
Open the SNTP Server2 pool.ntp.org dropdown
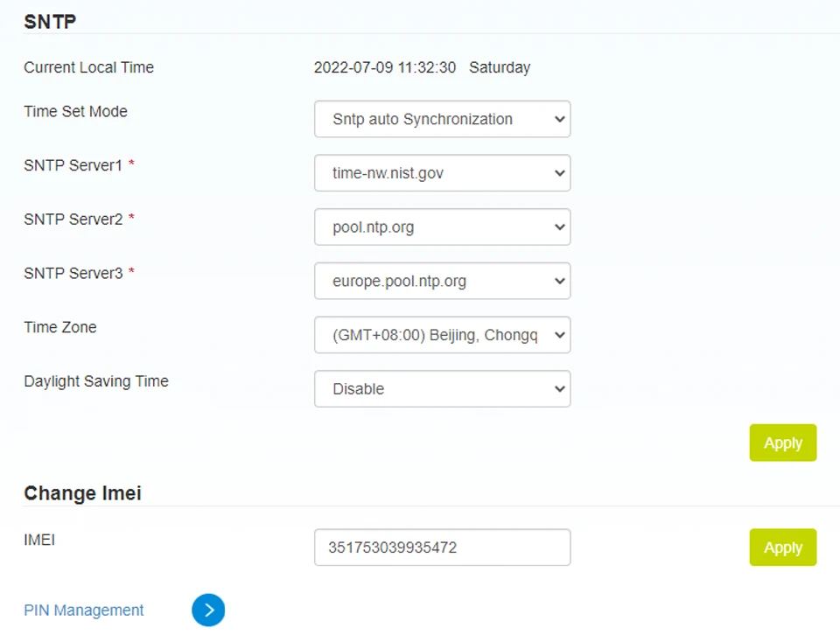point(443,227)
